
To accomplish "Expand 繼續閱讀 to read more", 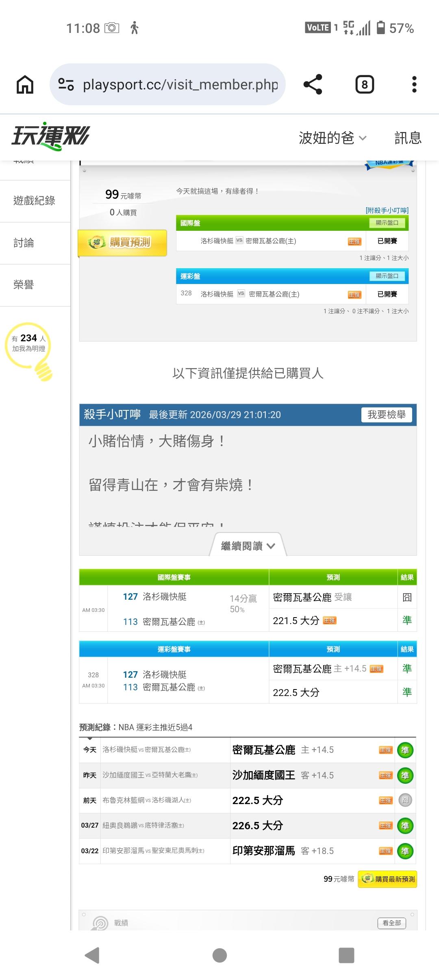I will click(248, 546).
